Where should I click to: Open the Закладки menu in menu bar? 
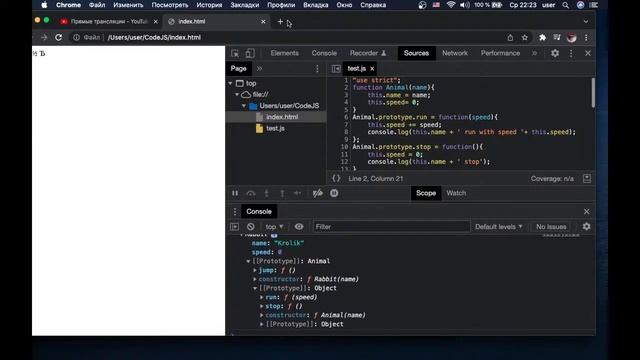pos(244,5)
